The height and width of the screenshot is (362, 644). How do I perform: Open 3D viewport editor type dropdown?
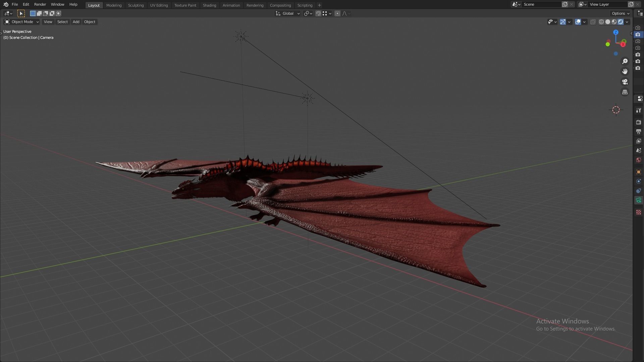tap(8, 13)
